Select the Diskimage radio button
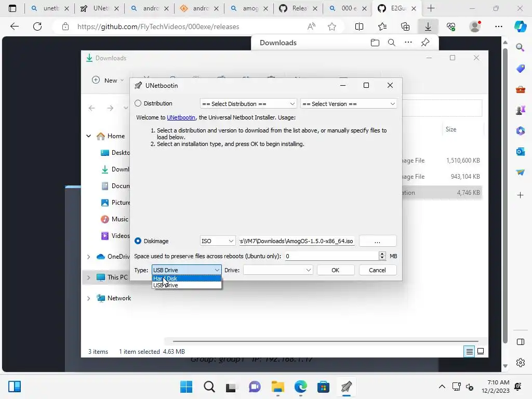The image size is (532, 399). [x=138, y=241]
